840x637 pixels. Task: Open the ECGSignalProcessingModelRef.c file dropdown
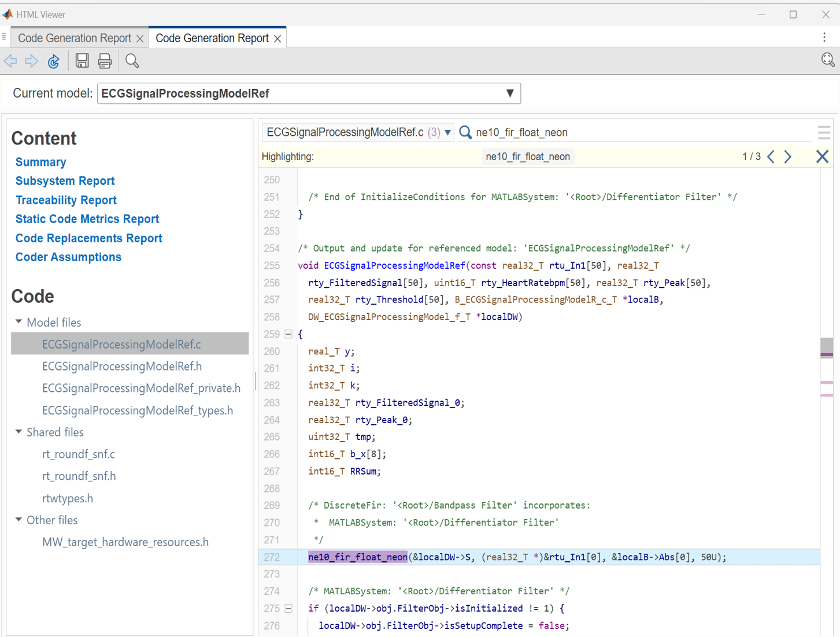point(358,132)
